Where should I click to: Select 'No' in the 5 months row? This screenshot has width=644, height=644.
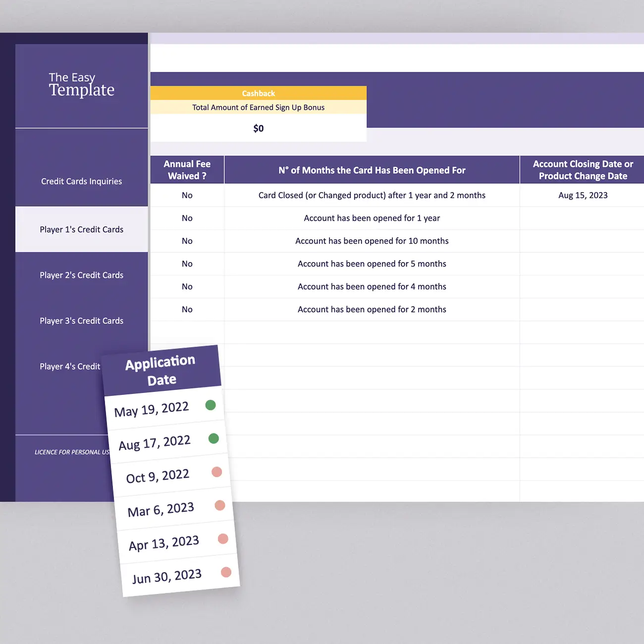(x=187, y=264)
